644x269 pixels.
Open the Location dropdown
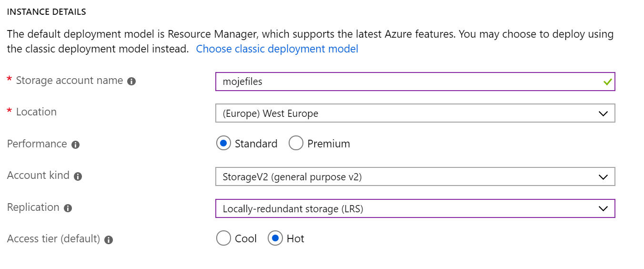[415, 114]
